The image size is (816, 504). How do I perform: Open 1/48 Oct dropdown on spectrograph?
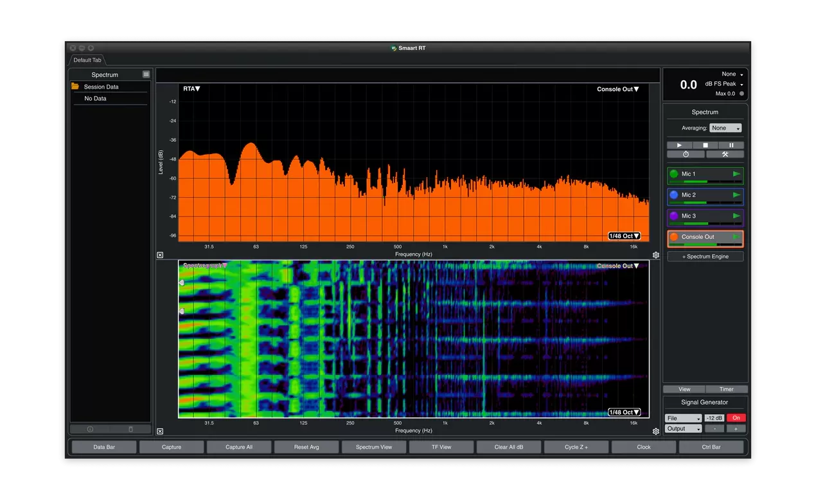(x=625, y=412)
